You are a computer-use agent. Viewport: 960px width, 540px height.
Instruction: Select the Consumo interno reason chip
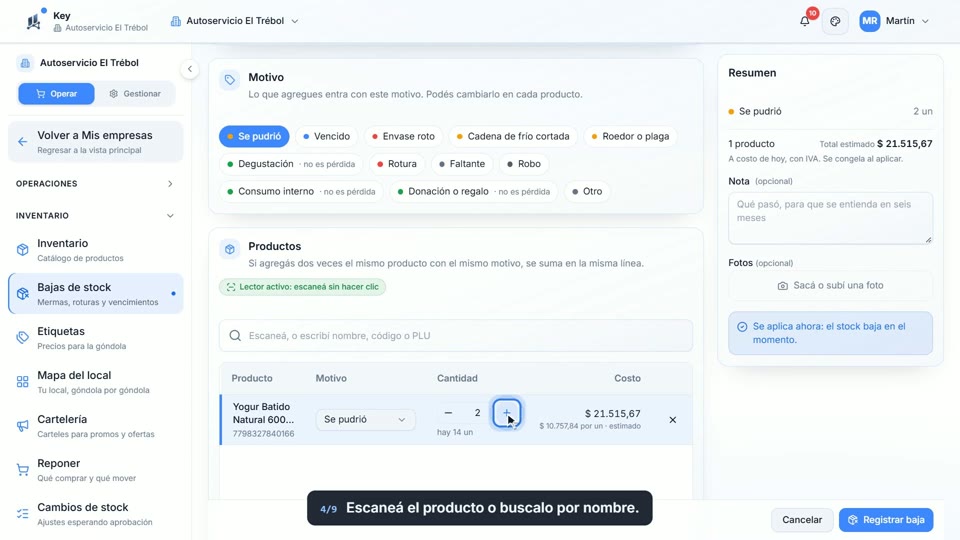click(301, 191)
